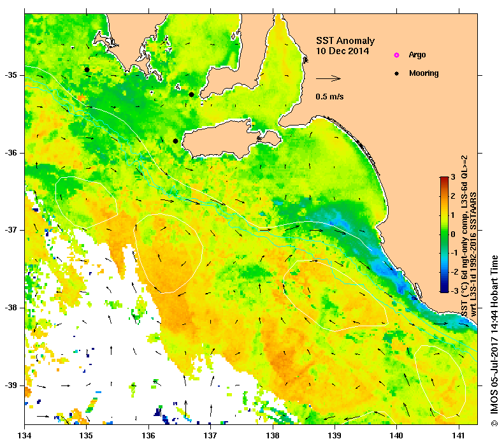Click the color scale value 3
Viewport: 504px width, 446px height.
coord(453,177)
